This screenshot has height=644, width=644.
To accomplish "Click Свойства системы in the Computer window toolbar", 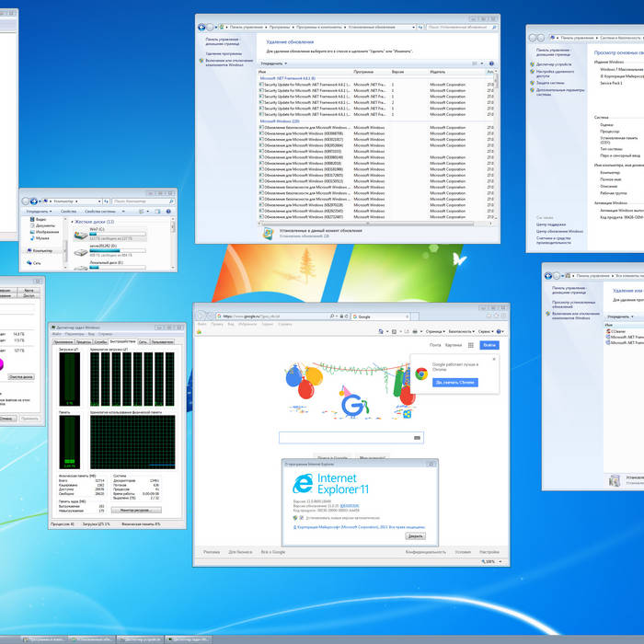I will pos(100,212).
